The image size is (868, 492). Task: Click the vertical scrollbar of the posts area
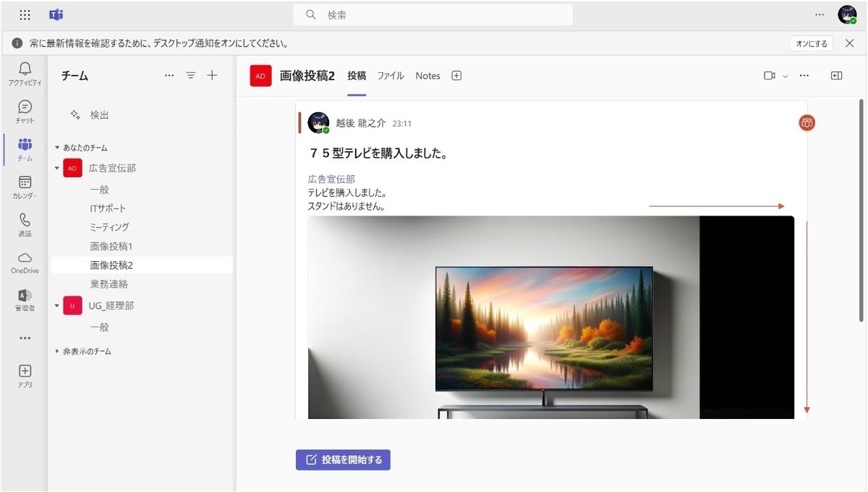pos(861,210)
